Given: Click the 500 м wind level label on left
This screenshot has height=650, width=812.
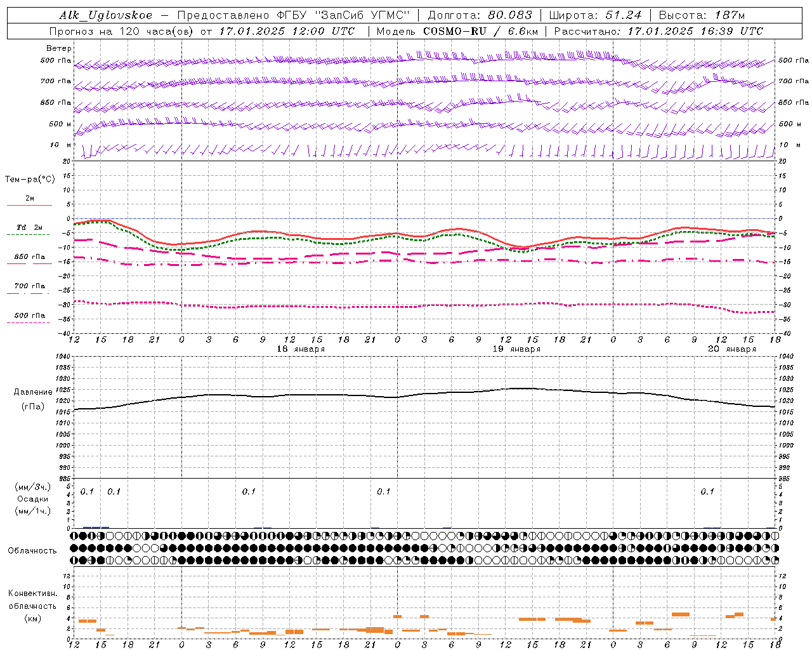Looking at the screenshot, I should 60,124.
